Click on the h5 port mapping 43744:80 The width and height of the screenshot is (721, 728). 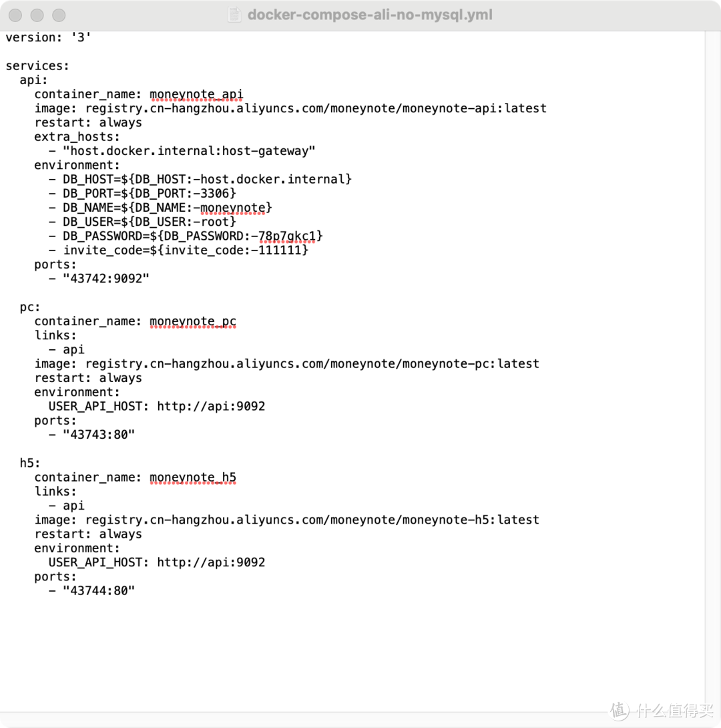(x=98, y=590)
